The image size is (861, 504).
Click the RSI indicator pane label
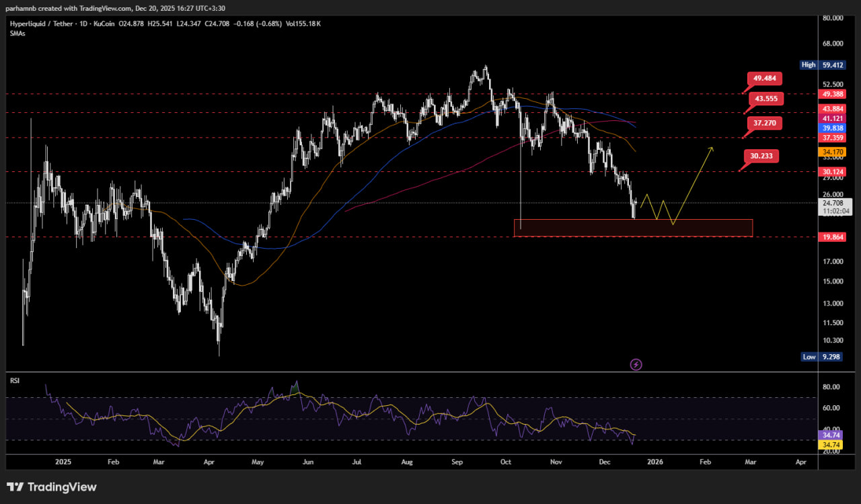click(x=14, y=380)
